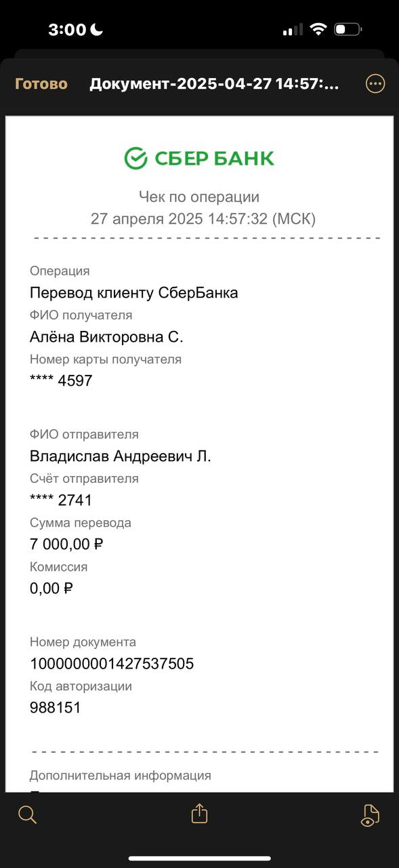Open the share sheet icon
Viewport: 399px width, 868px height.
(199, 814)
